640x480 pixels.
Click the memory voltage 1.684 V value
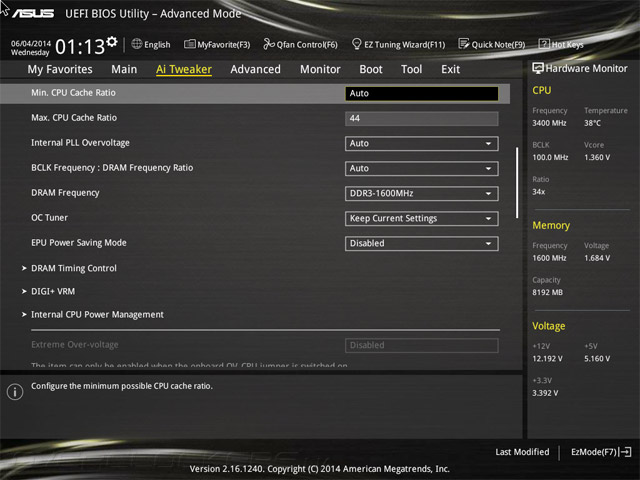(597, 258)
